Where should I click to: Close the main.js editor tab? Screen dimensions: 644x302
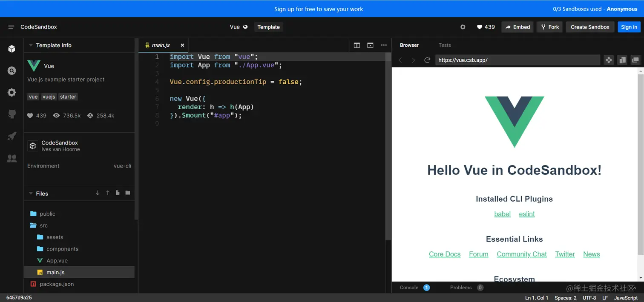[182, 45]
